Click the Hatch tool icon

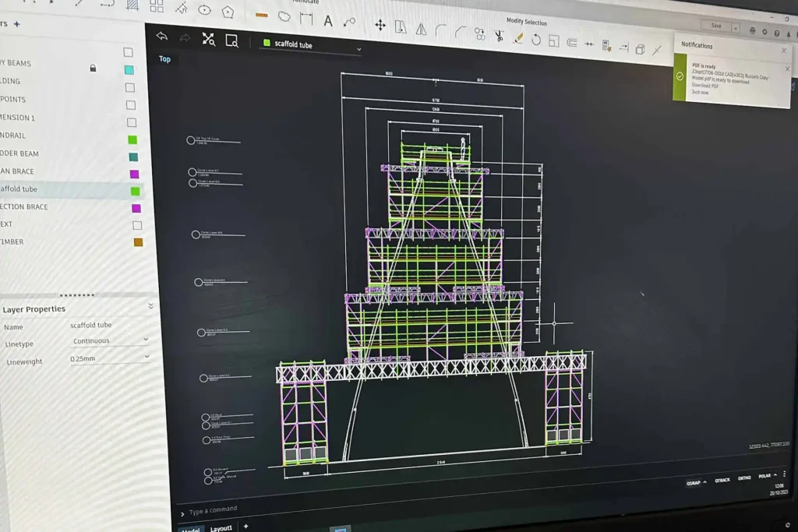tap(132, 5)
